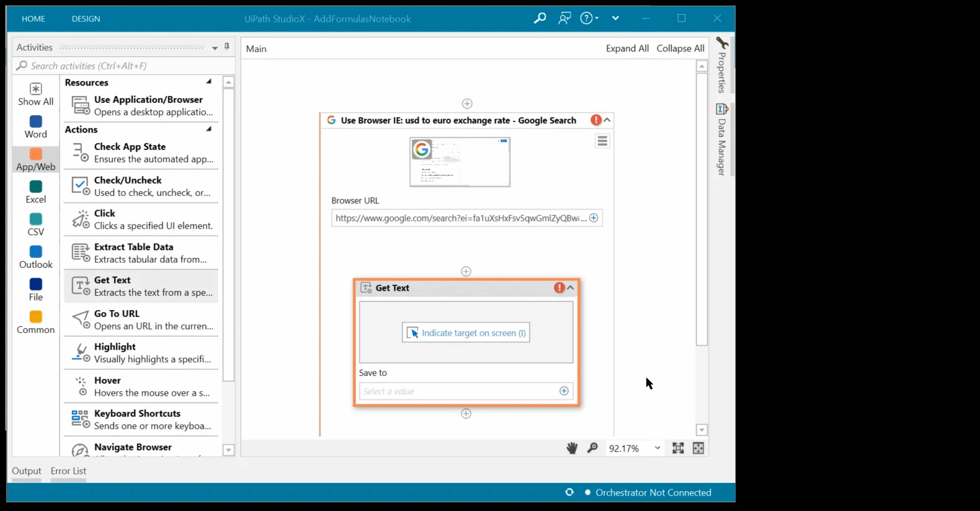Select the Keyboard Shortcuts activity
980x511 pixels.
point(141,420)
